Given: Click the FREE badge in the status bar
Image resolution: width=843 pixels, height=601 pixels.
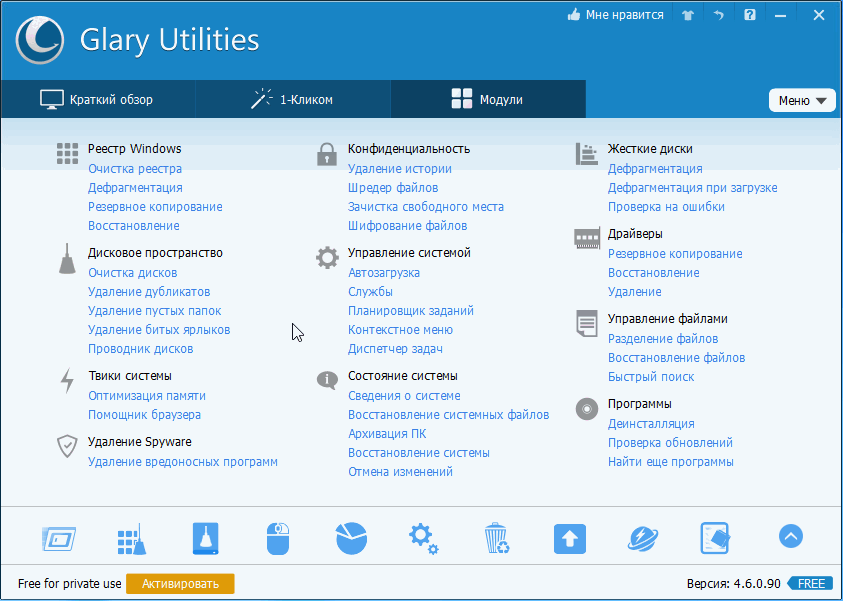Looking at the screenshot, I should point(810,583).
